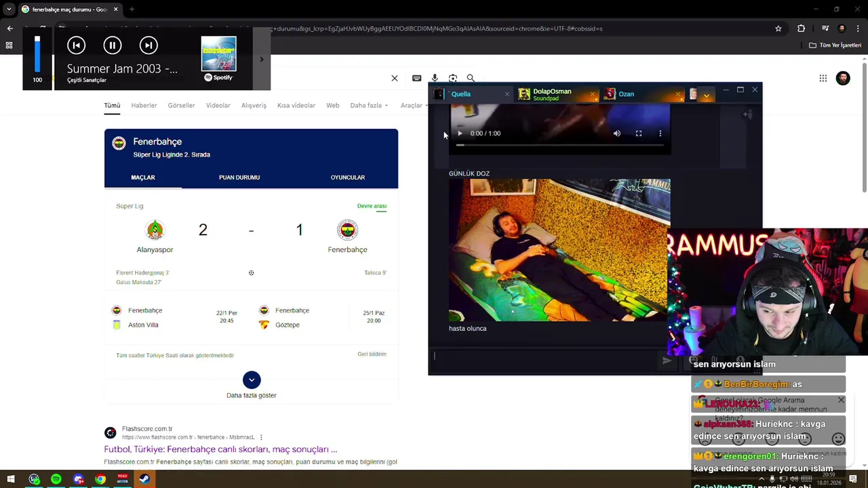Click the Google search magnifier icon
Viewport: 868px width, 488px height.
click(x=471, y=78)
